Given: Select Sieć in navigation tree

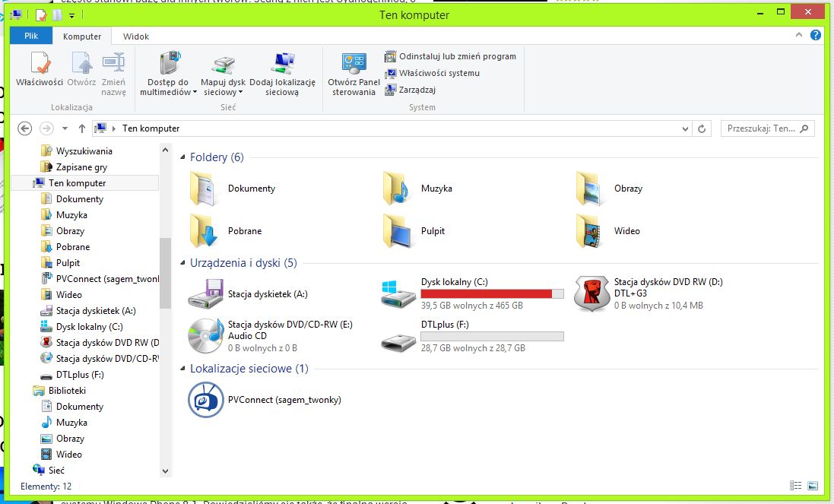Looking at the screenshot, I should 49,470.
